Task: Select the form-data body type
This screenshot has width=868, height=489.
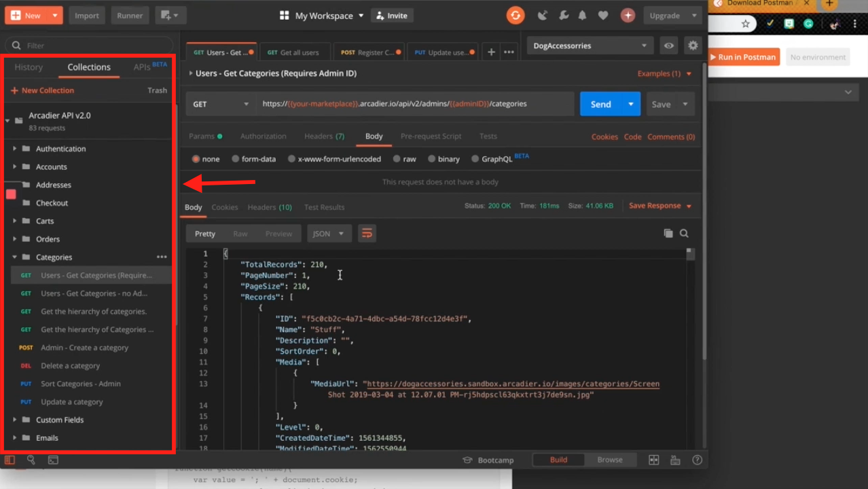Action: tap(253, 159)
